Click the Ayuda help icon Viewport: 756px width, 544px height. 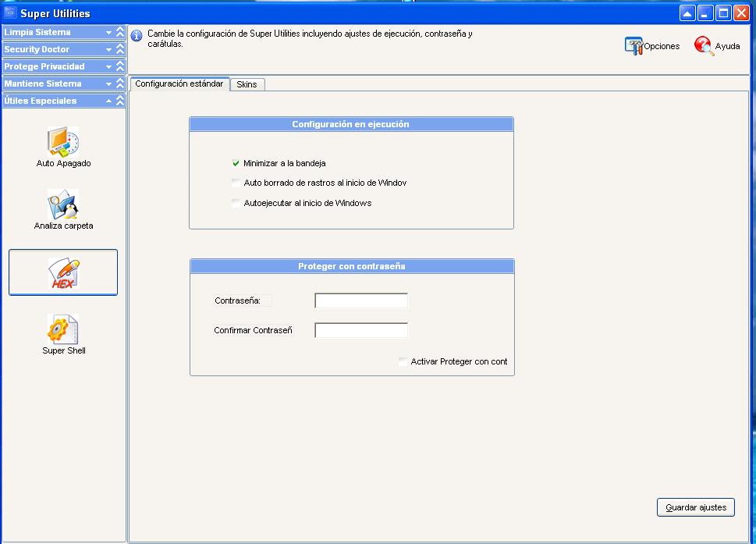(704, 46)
